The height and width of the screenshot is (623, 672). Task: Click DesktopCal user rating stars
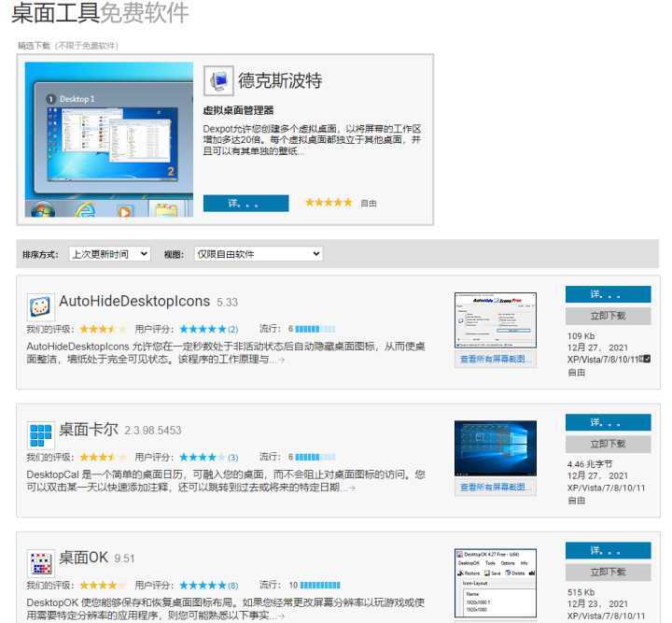(203, 458)
